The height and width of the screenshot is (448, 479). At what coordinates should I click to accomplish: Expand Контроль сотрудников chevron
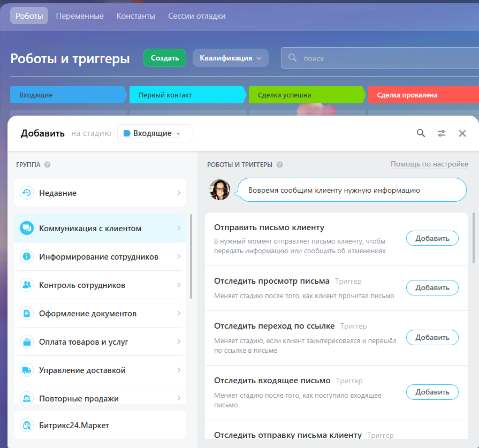point(179,285)
